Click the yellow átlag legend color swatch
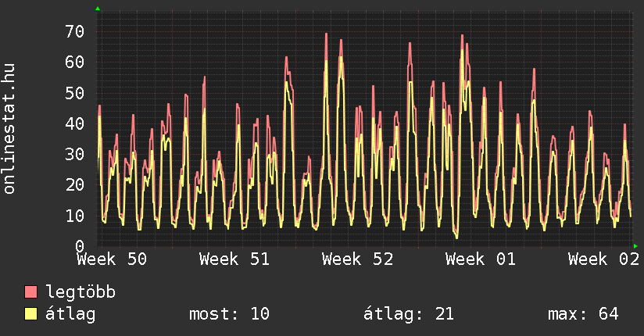 point(31,314)
